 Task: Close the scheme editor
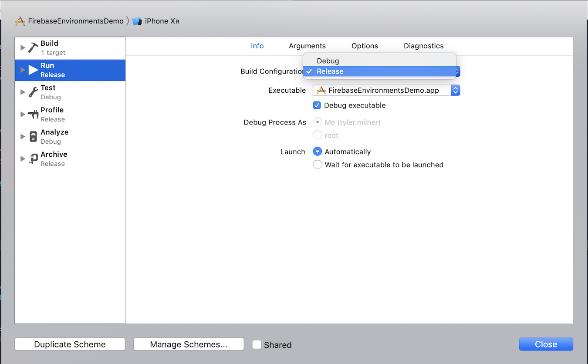click(x=546, y=344)
